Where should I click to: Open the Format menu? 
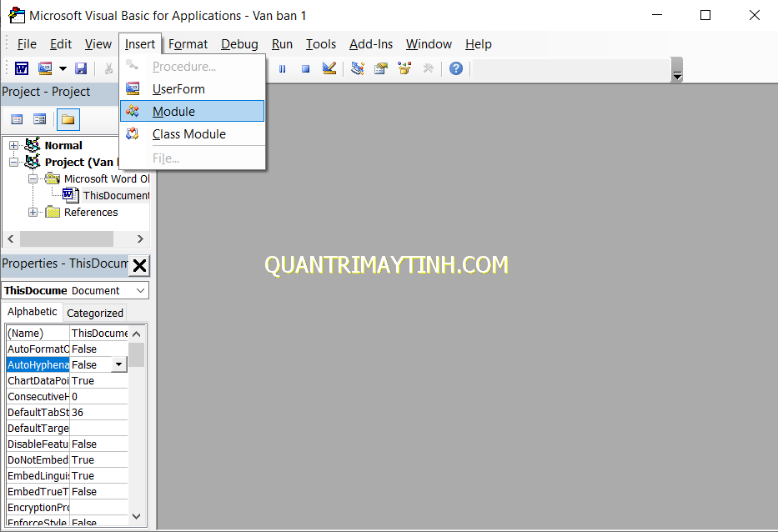(188, 44)
